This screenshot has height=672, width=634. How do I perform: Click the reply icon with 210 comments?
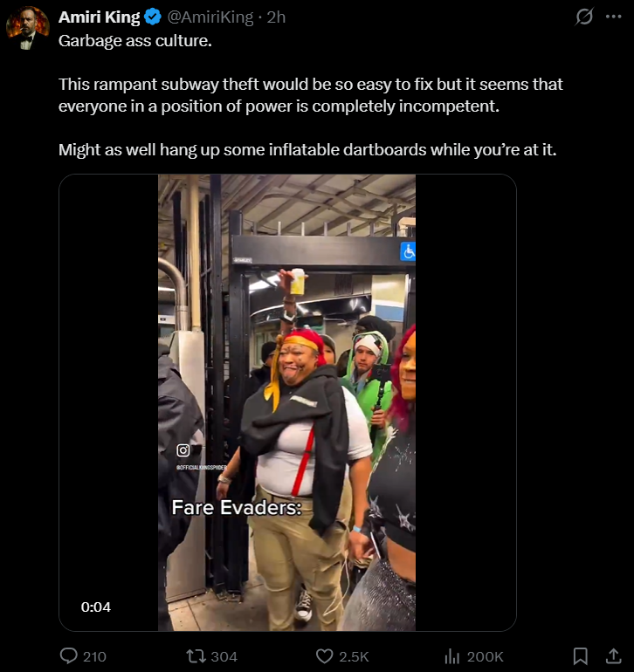point(69,655)
